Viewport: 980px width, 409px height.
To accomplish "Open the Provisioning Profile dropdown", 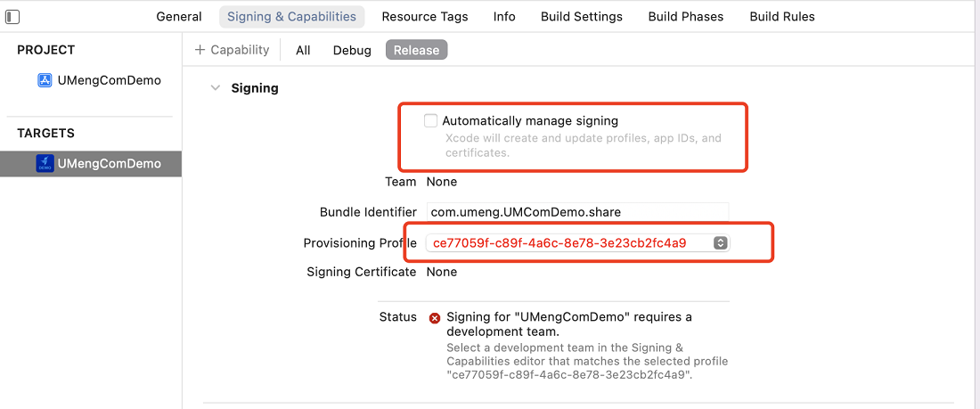I will point(578,243).
